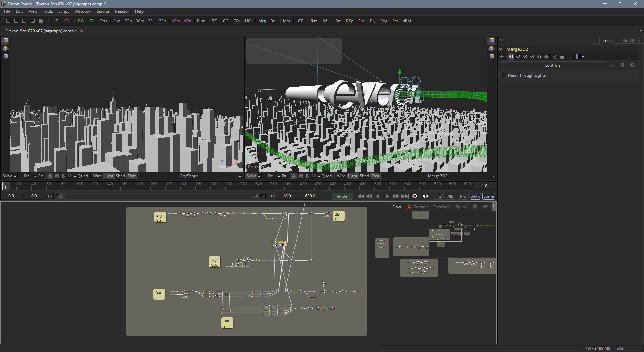Close the Everon_Scn comp tab
Image resolution: width=644 pixels, height=352 pixels.
pyautogui.click(x=82, y=31)
